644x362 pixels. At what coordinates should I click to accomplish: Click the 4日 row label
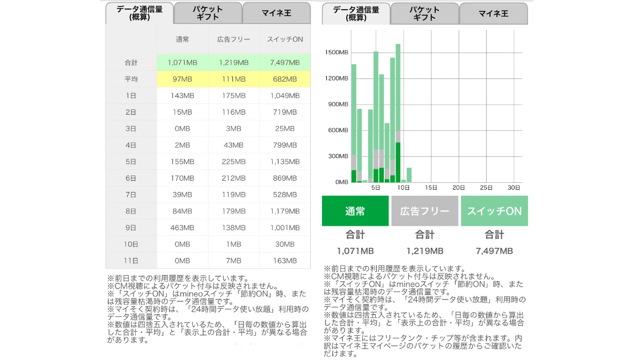[x=131, y=145]
